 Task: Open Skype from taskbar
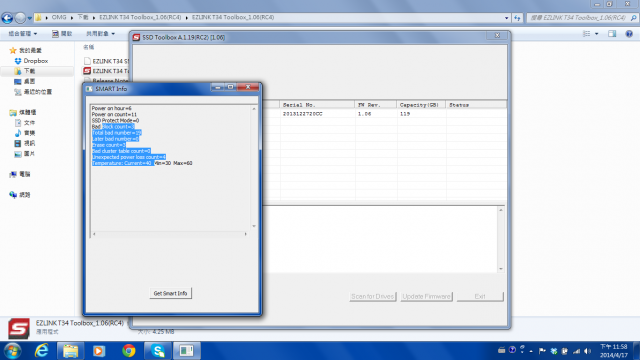tap(158, 351)
